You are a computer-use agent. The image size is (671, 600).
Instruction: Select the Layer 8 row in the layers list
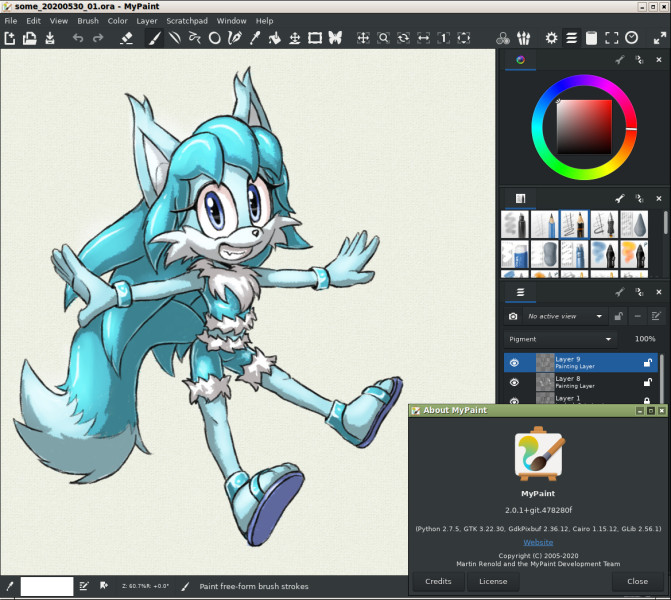[x=581, y=382]
